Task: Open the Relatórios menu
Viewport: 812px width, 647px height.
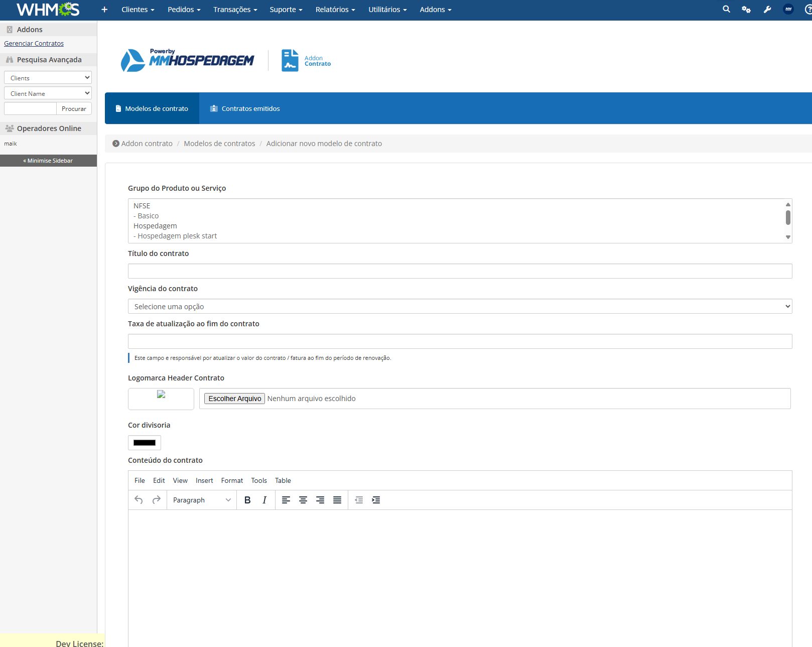Action: [x=335, y=10]
